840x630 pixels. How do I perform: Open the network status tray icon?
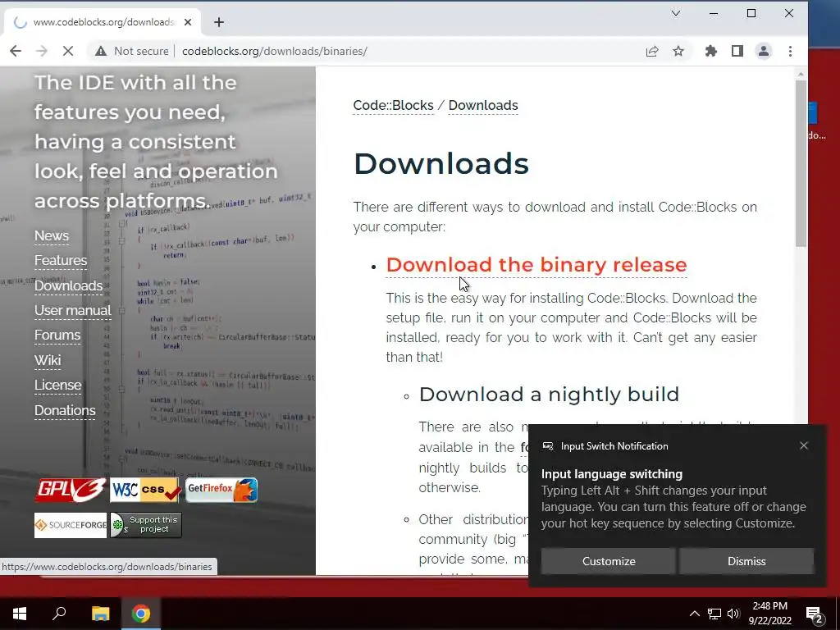tap(714, 614)
